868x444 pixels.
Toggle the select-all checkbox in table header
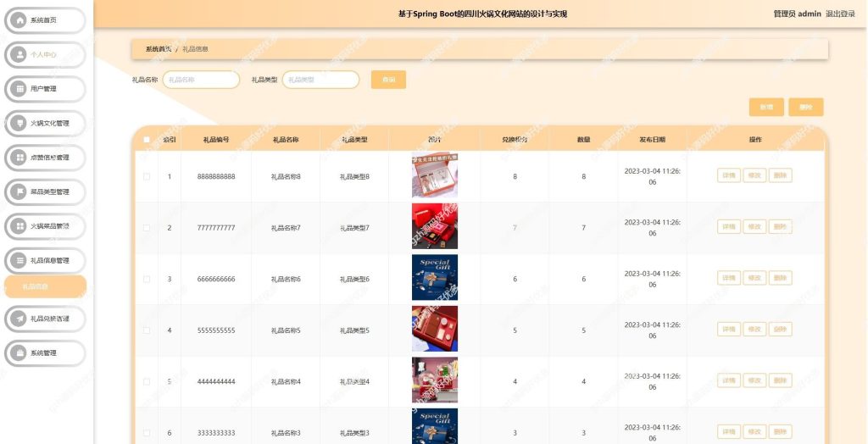[x=147, y=140]
